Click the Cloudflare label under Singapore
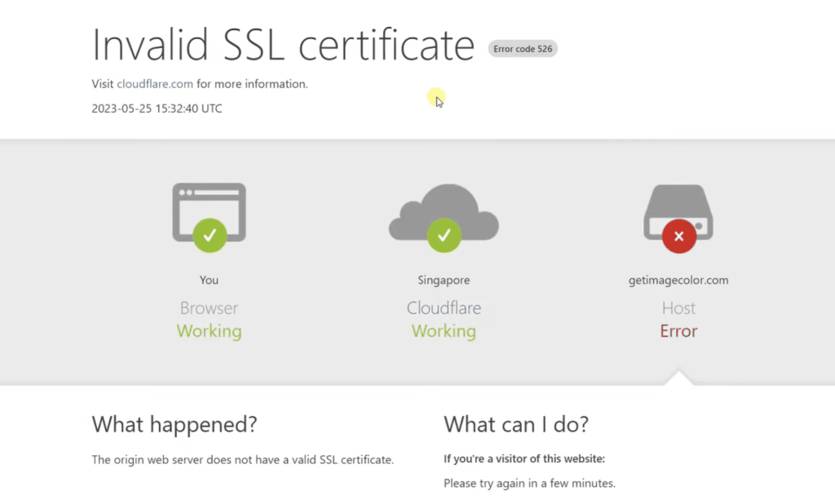 point(444,308)
